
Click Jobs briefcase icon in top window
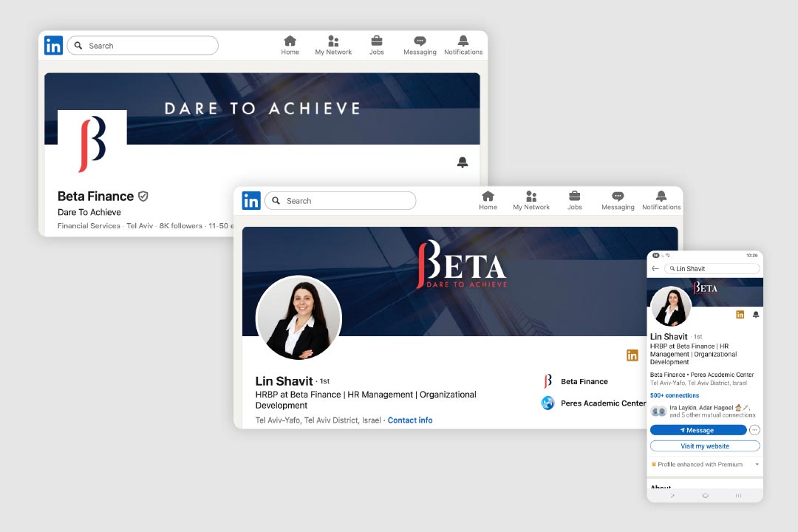(x=377, y=41)
